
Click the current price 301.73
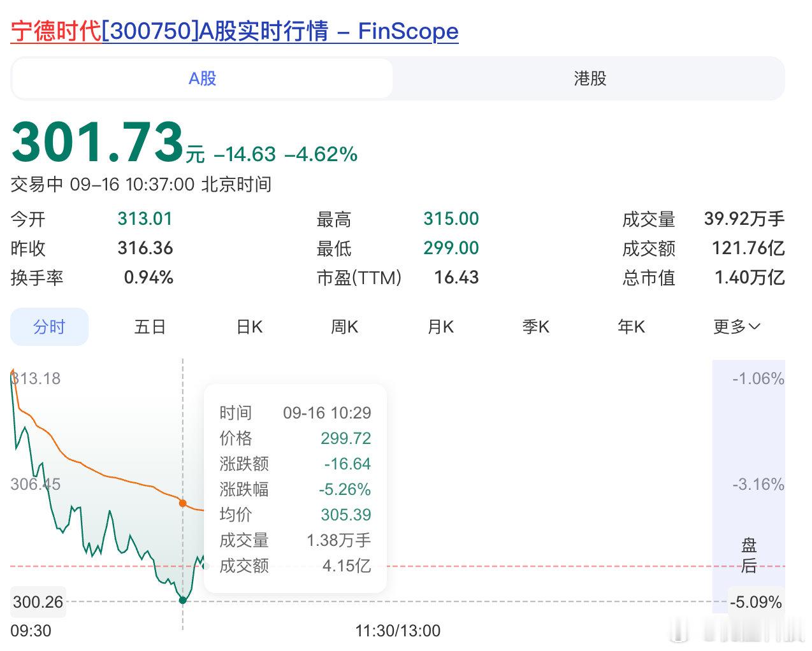(98, 141)
